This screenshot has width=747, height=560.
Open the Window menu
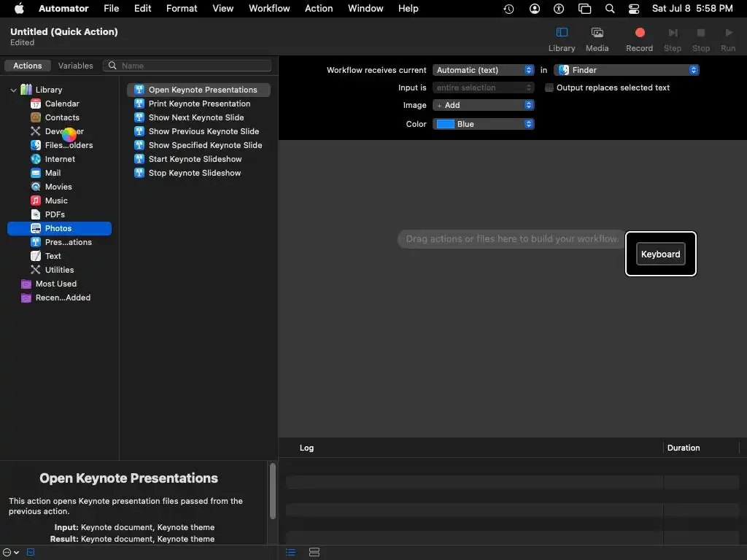(x=365, y=9)
